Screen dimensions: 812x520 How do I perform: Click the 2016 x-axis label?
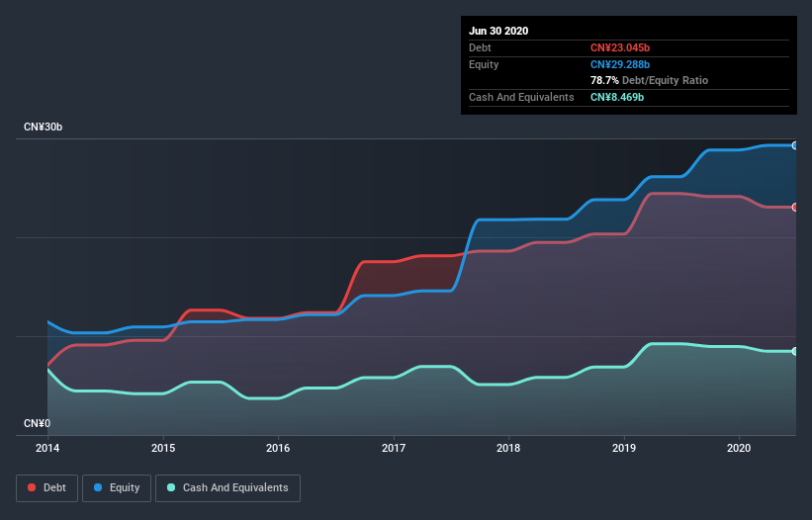[278, 448]
